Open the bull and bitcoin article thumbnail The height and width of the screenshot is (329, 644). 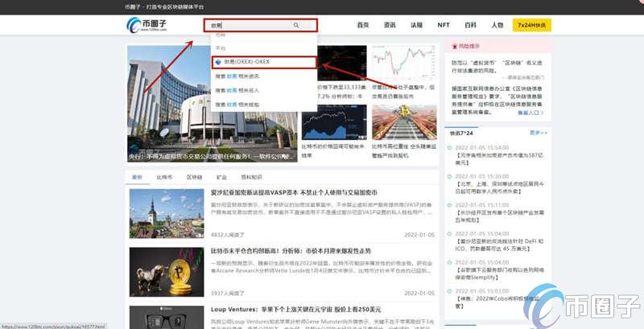coord(167,272)
